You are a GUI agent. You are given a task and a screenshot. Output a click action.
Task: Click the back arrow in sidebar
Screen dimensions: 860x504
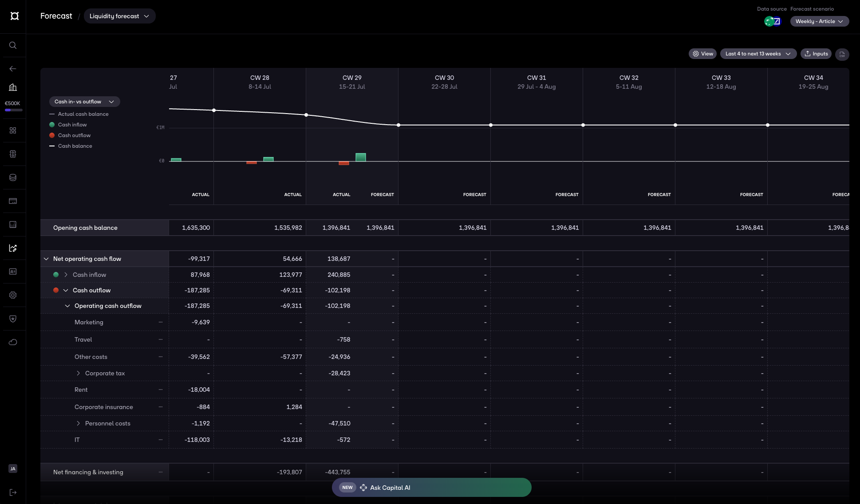click(x=13, y=69)
